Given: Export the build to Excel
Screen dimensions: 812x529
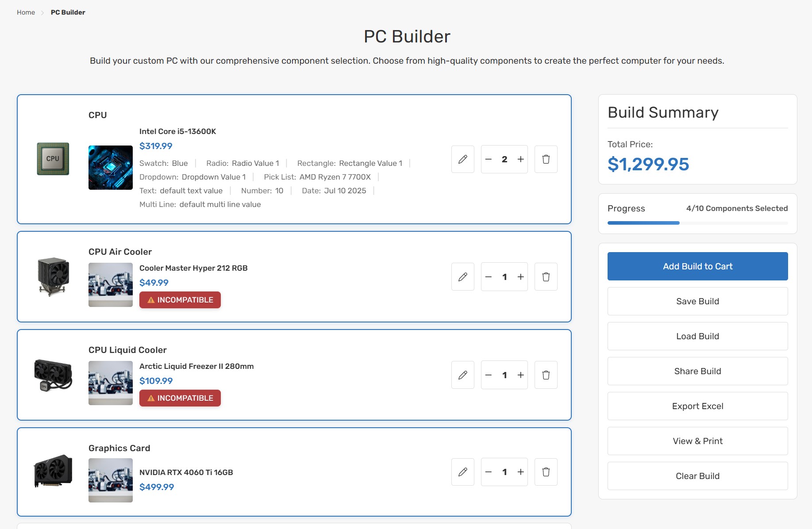Looking at the screenshot, I should [697, 406].
